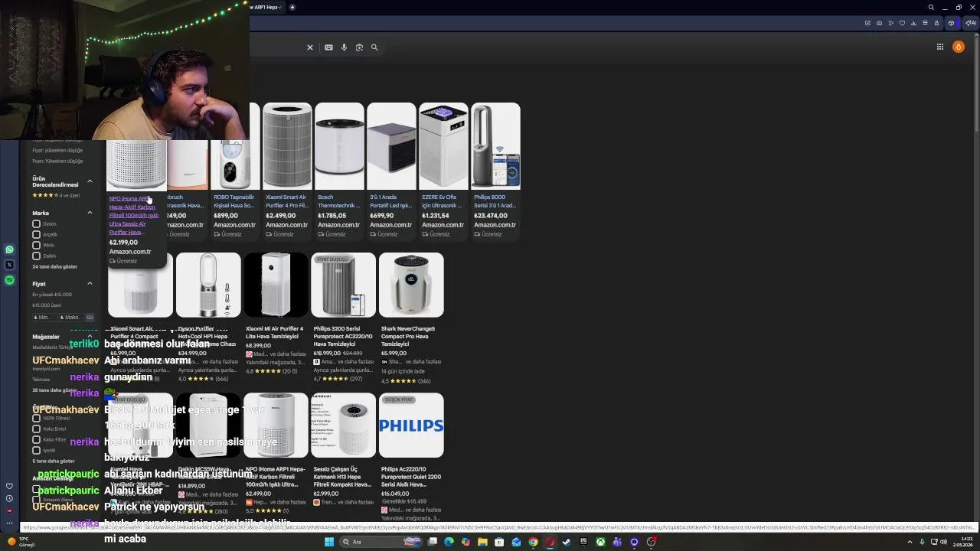Sort by 'Fiyat: yüksekten düşüğe'
Screen dimensions: 980x551
coord(57,151)
